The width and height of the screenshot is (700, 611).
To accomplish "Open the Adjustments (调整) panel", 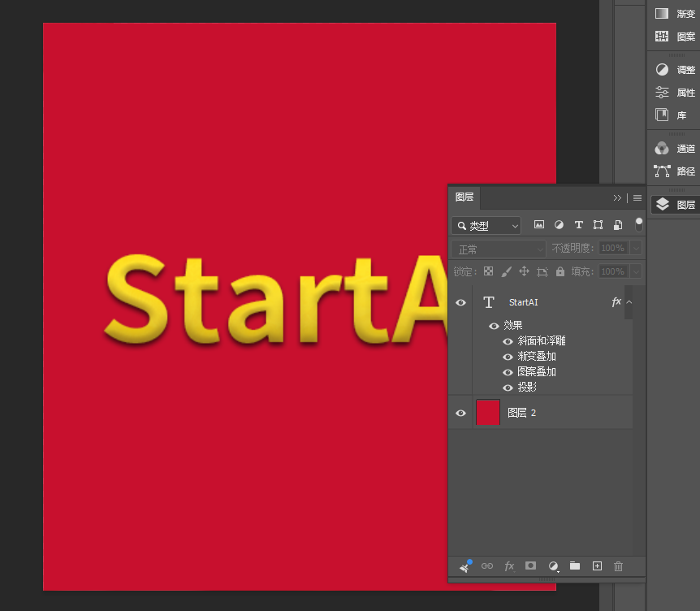I will 675,70.
